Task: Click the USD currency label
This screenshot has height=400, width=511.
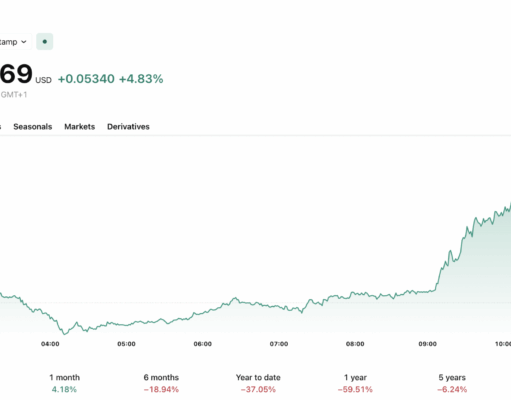Action: click(43, 80)
